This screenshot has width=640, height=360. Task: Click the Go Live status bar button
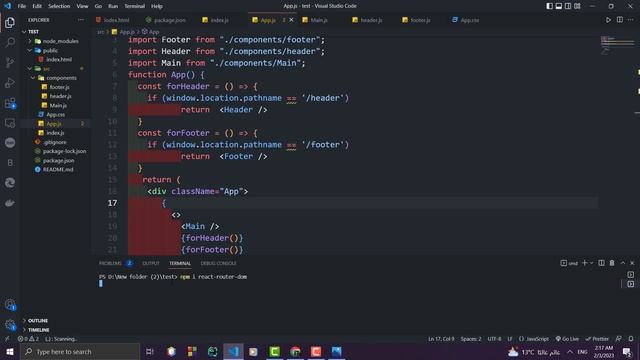567,339
